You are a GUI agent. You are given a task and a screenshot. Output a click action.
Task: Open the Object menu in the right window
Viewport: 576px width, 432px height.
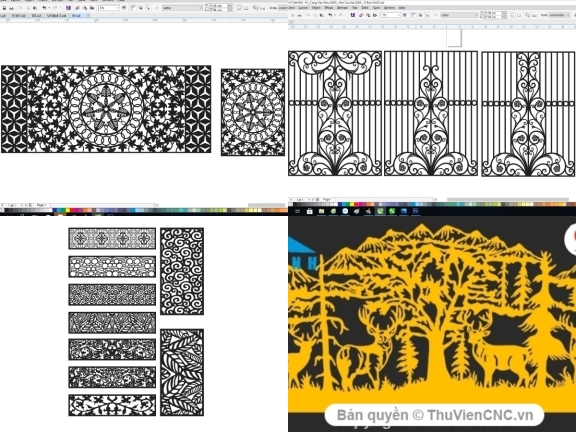tap(316, 8)
